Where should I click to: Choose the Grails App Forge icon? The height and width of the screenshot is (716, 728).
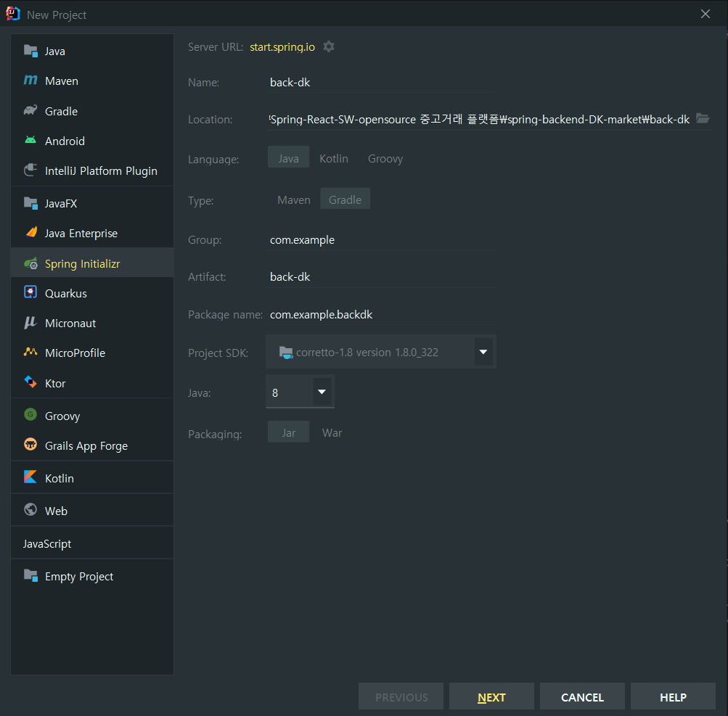[30, 445]
